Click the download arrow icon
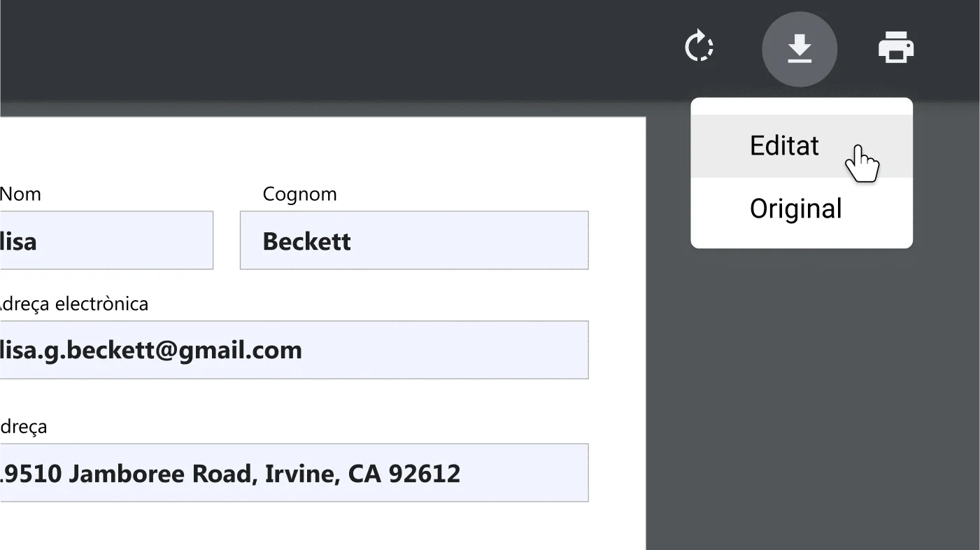 (x=799, y=49)
